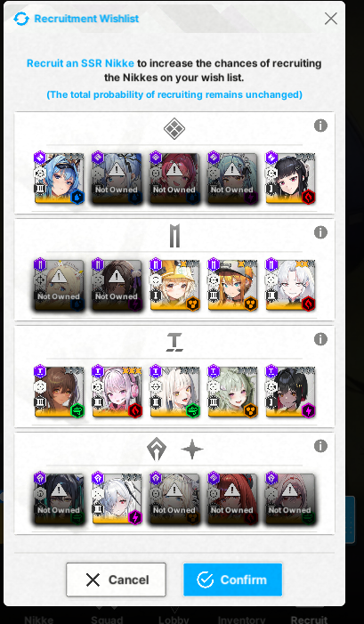The height and width of the screenshot is (624, 364).
Task: Open info for the Pilgrim row
Action: 320,446
